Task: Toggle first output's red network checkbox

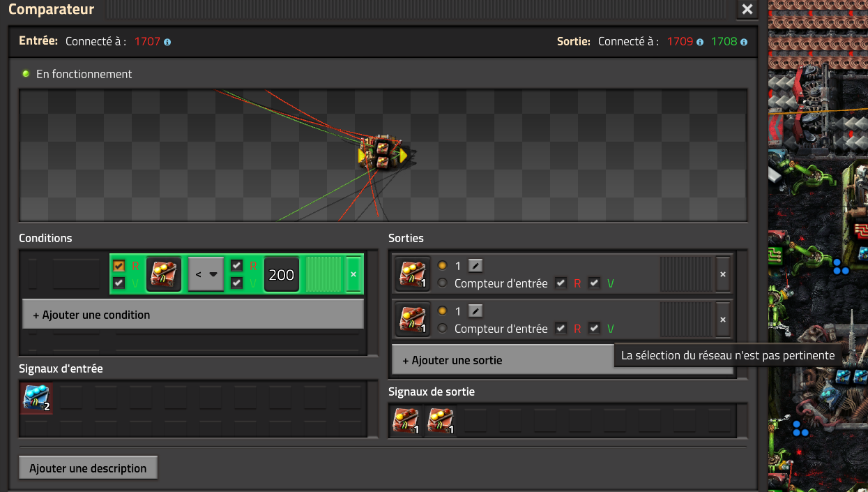Action: click(561, 283)
